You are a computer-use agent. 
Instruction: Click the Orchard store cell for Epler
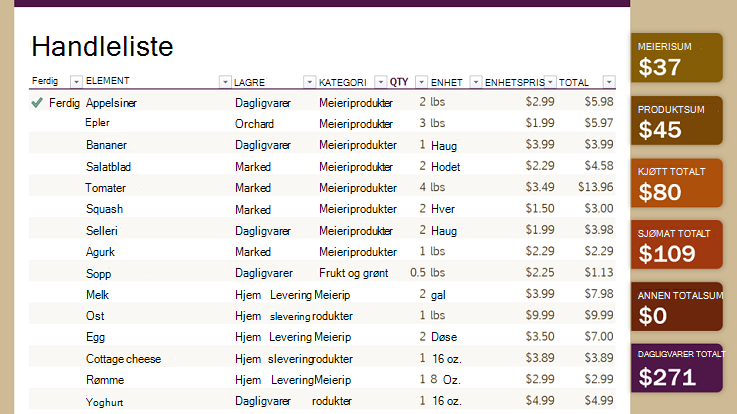click(x=254, y=124)
